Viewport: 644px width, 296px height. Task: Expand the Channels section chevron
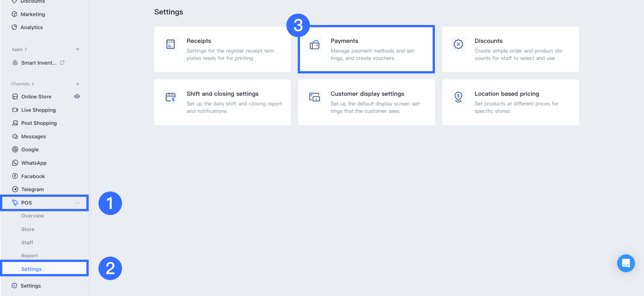point(33,84)
